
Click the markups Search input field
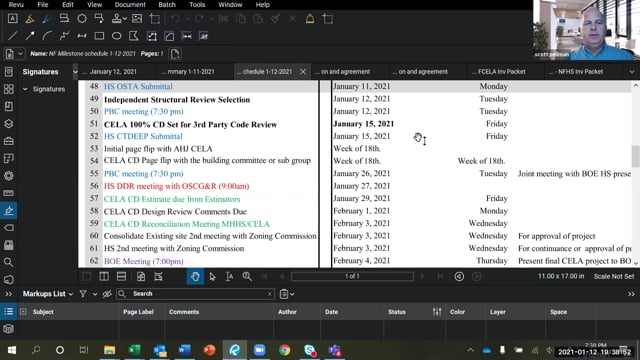[x=195, y=294]
